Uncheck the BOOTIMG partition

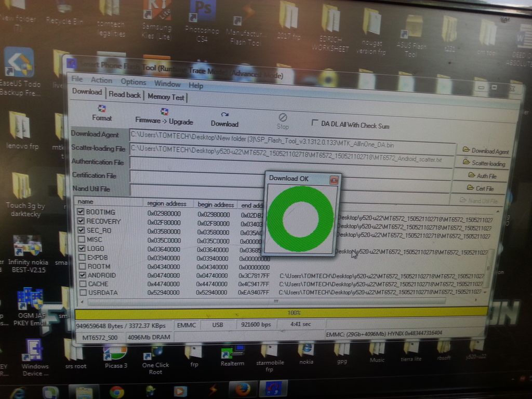(81, 212)
